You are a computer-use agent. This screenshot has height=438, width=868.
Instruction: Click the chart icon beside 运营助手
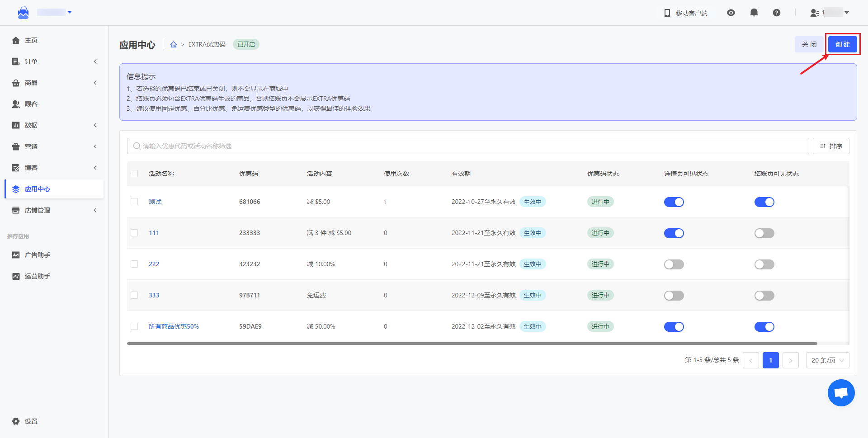[16, 276]
